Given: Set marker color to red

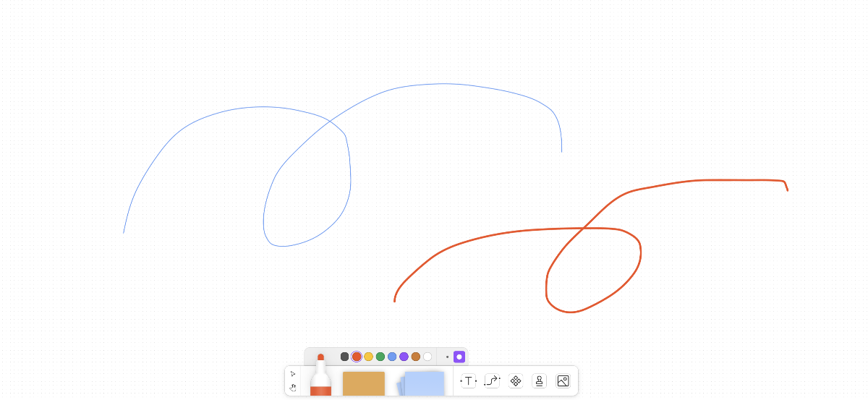Looking at the screenshot, I should click(x=357, y=357).
